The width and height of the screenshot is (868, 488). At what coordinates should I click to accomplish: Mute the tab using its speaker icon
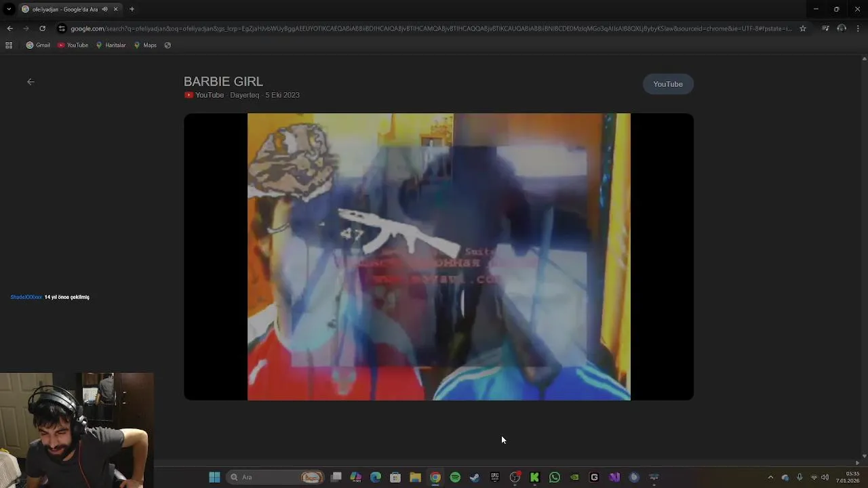(104, 9)
